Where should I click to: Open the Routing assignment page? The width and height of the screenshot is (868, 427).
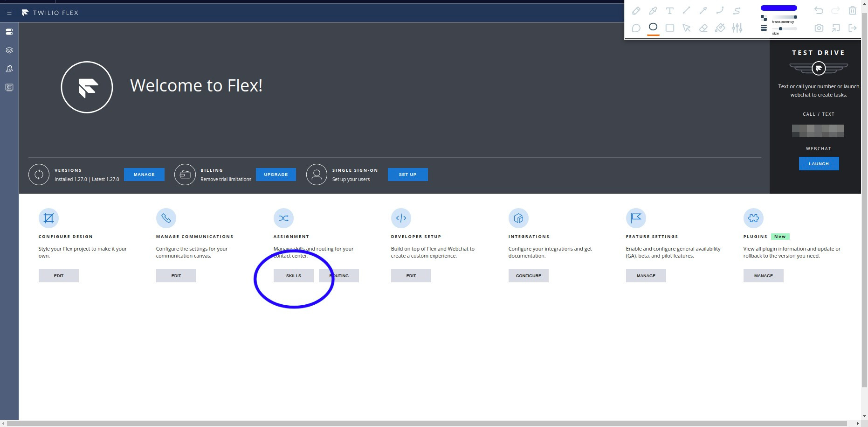339,276
